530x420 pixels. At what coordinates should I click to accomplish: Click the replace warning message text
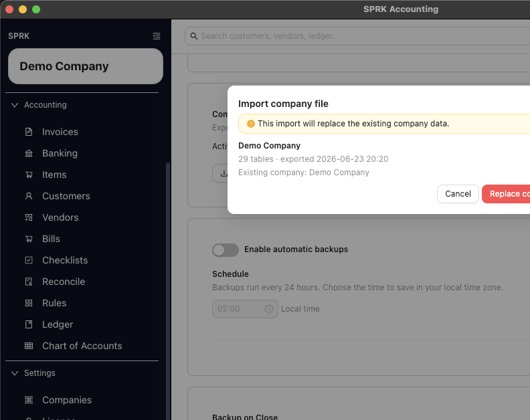tap(353, 124)
